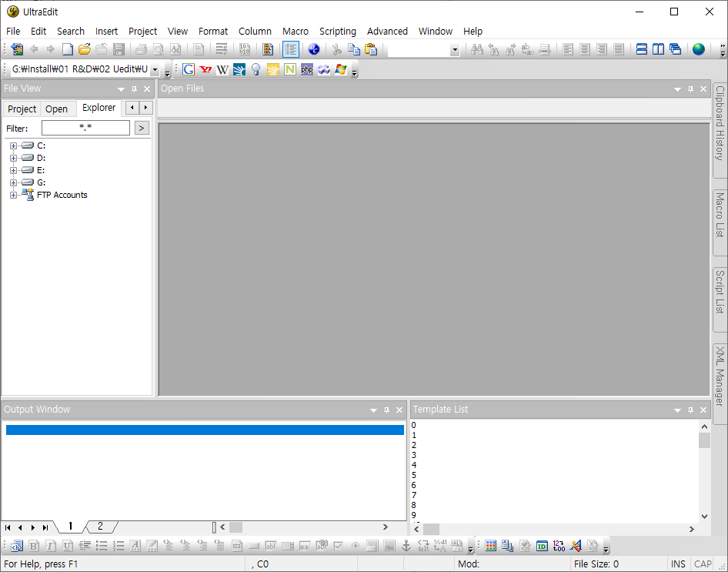Click the Yahoo search icon
Viewport: 728px width, 572px height.
pyautogui.click(x=205, y=69)
